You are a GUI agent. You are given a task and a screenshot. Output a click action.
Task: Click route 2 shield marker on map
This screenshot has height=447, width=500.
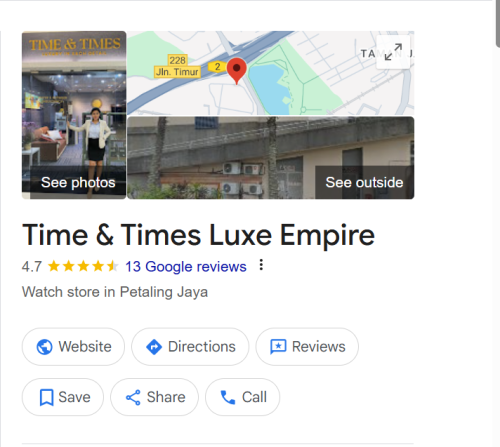coord(217,67)
